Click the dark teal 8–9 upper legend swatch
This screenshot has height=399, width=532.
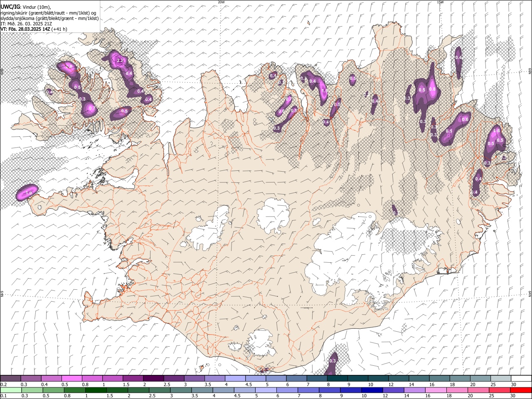tap(337, 378)
